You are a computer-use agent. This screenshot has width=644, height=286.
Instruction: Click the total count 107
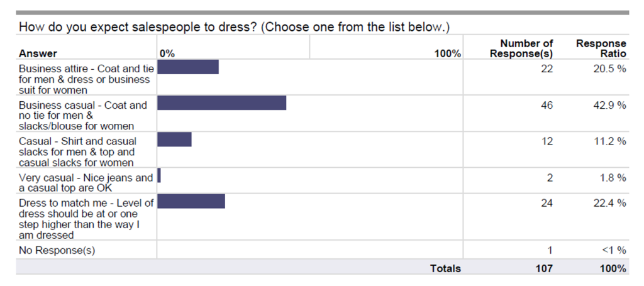pos(544,269)
